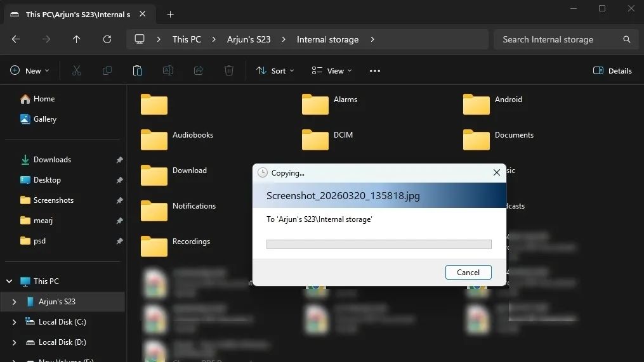Click pin icon next to Screenshots
Screen dimensions: 644x362
119,200
